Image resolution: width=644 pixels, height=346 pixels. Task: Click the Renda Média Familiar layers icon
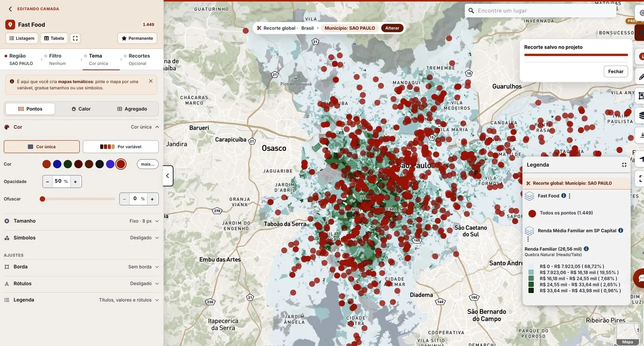(529, 231)
